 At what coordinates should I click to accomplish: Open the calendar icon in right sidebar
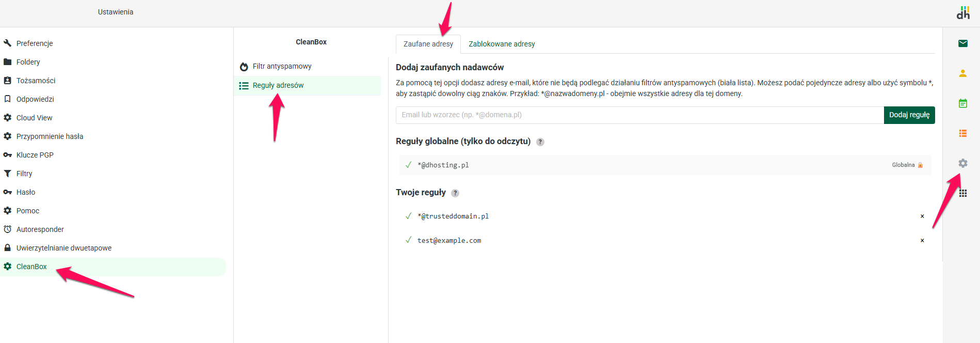tap(962, 103)
